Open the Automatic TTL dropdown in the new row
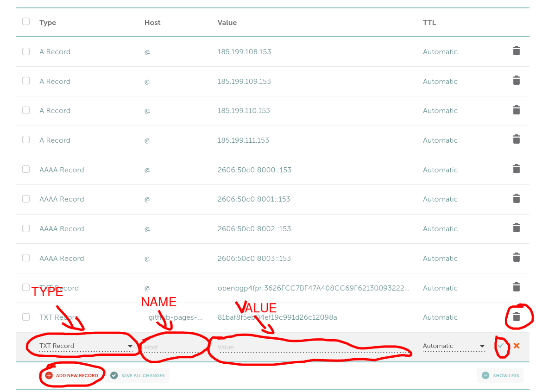 453,346
